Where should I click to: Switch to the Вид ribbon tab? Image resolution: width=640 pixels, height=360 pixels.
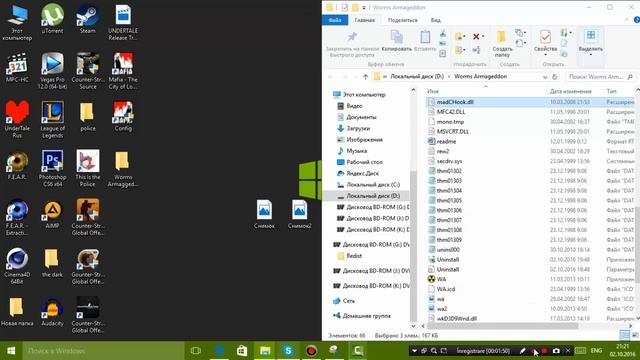436,20
